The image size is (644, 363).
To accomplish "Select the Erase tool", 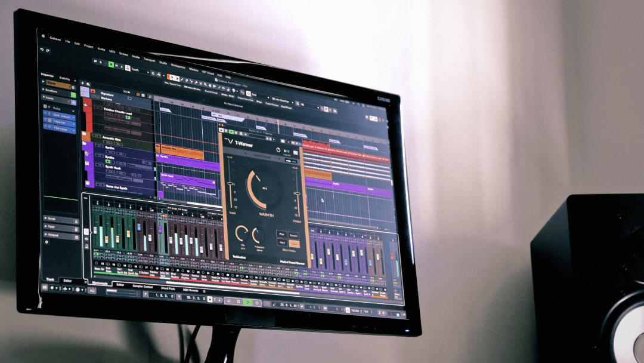I will pyautogui.click(x=186, y=80).
